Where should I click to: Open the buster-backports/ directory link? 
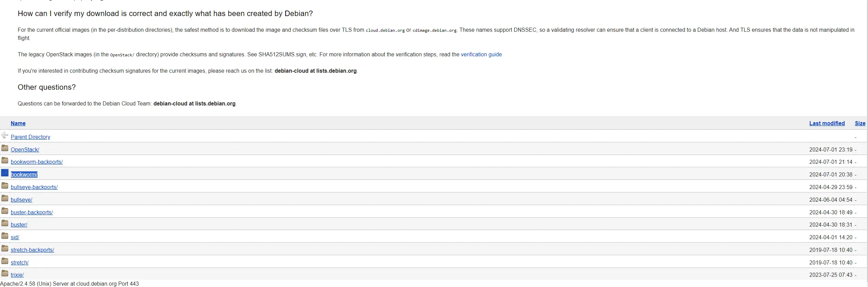pos(32,213)
